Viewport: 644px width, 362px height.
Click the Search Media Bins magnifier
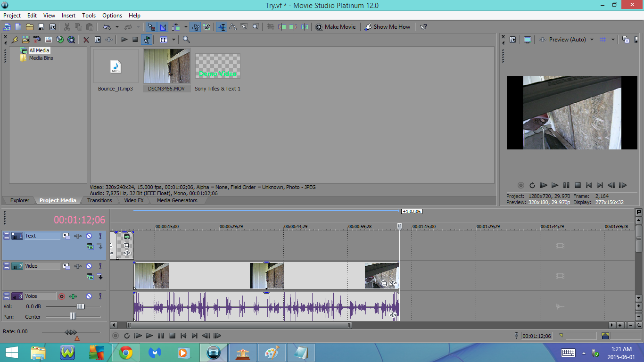tap(186, 40)
